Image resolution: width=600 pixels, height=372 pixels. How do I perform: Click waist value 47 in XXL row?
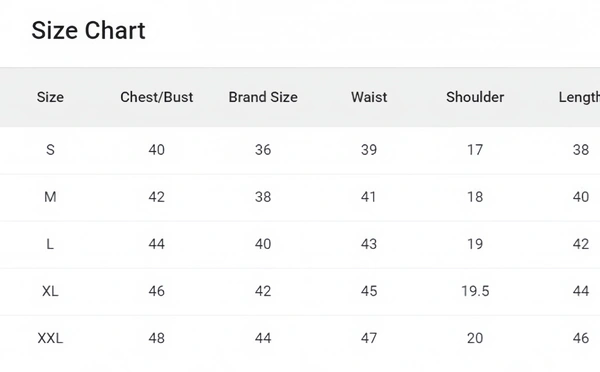pos(369,338)
